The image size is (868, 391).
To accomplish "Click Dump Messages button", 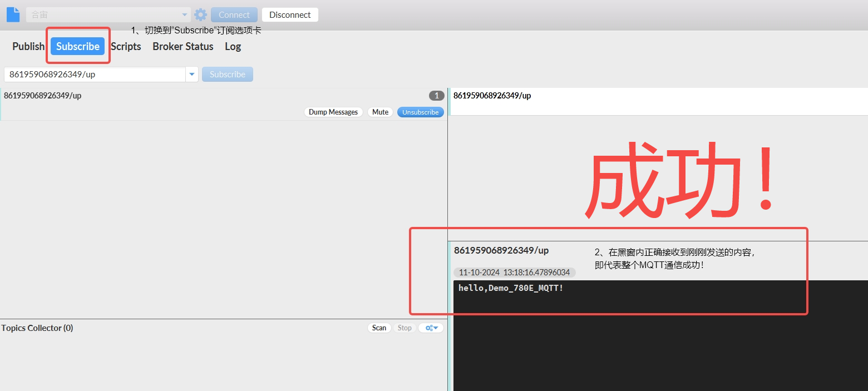I will click(333, 112).
